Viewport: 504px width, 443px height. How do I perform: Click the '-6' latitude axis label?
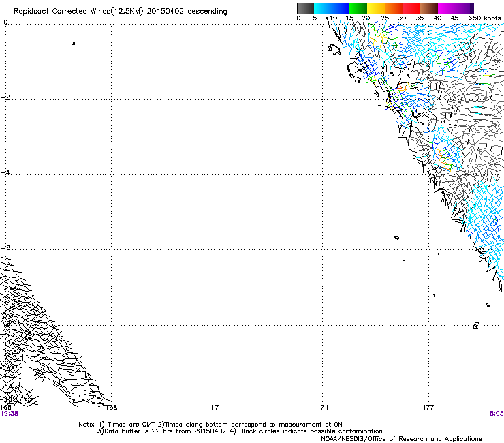pyautogui.click(x=6, y=247)
